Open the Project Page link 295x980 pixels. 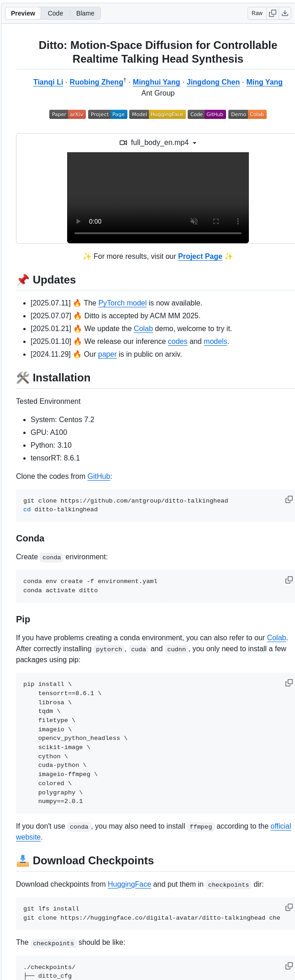click(x=200, y=257)
